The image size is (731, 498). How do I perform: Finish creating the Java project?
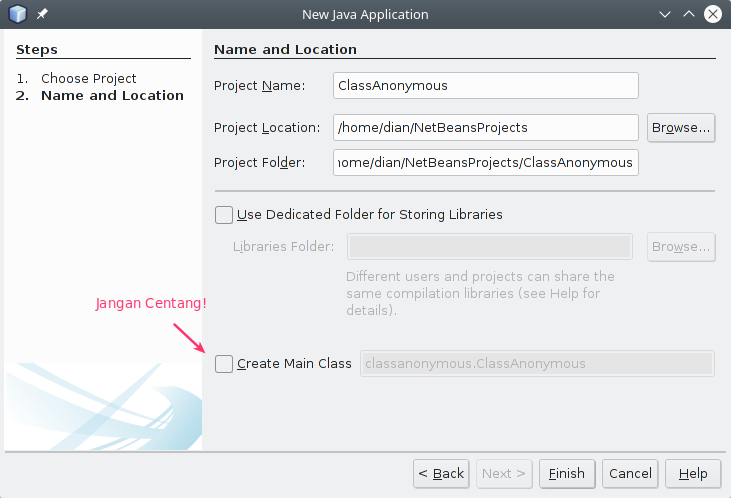[567, 474]
